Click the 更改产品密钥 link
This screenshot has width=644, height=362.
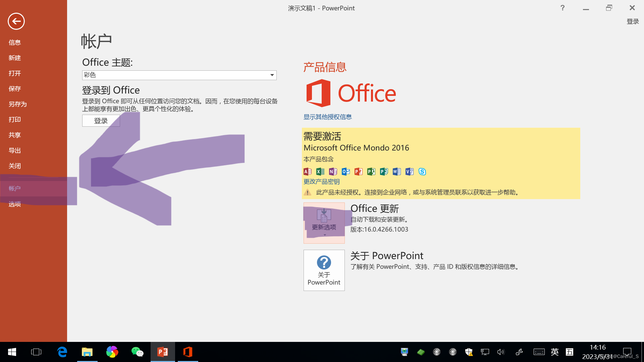(x=321, y=182)
